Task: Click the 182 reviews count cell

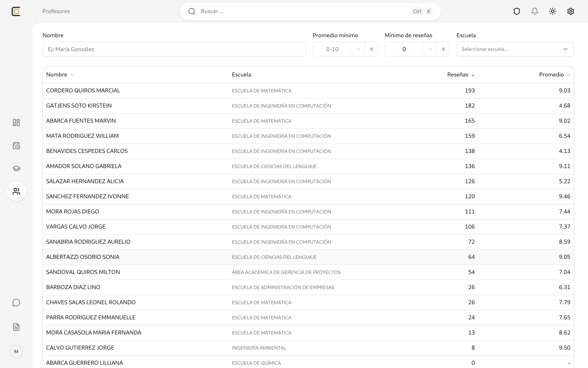Action: click(470, 106)
